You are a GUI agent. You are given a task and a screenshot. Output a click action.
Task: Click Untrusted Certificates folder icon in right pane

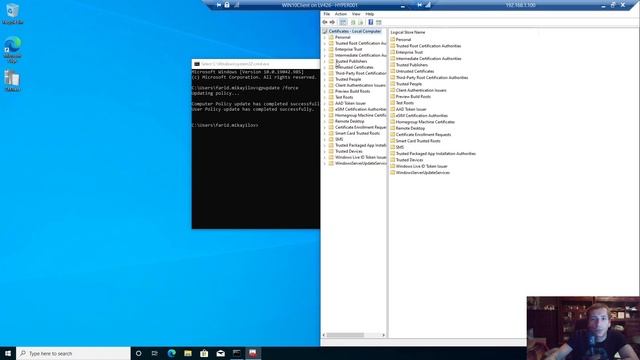(x=393, y=71)
